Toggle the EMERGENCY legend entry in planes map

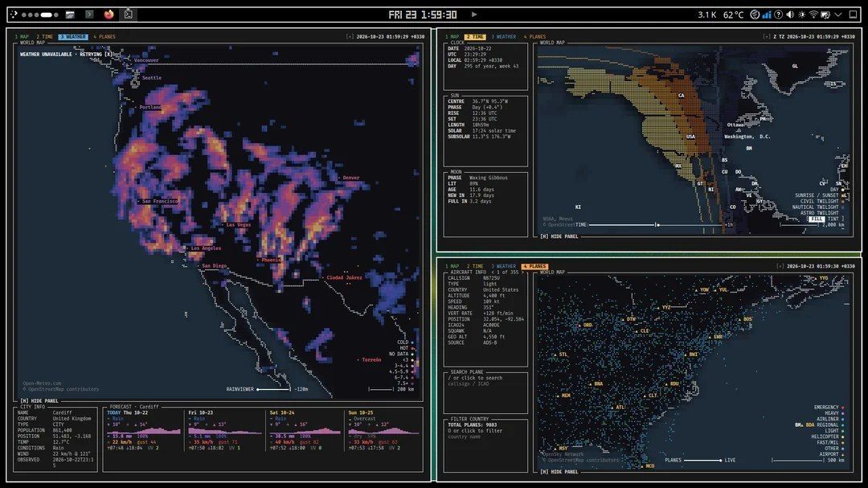click(829, 407)
